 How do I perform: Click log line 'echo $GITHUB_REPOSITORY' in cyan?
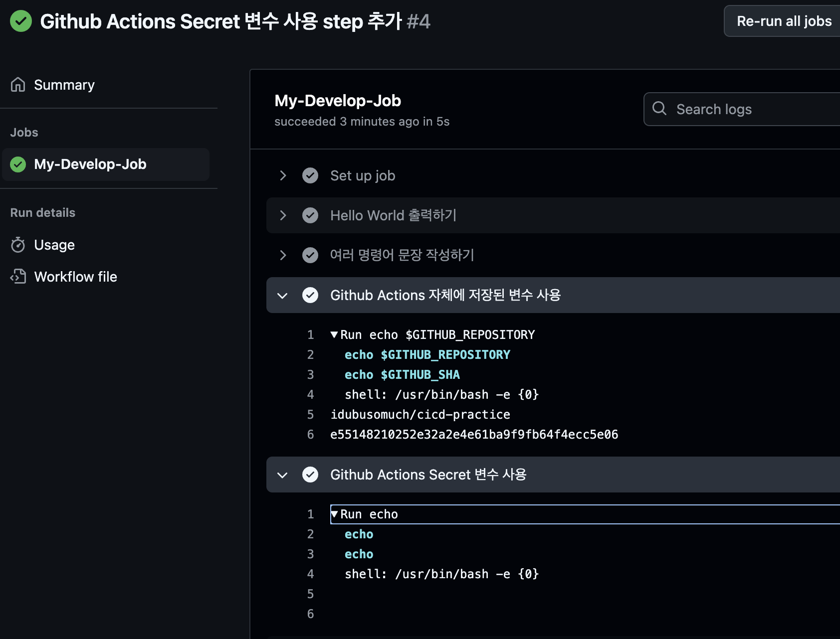pyautogui.click(x=427, y=355)
